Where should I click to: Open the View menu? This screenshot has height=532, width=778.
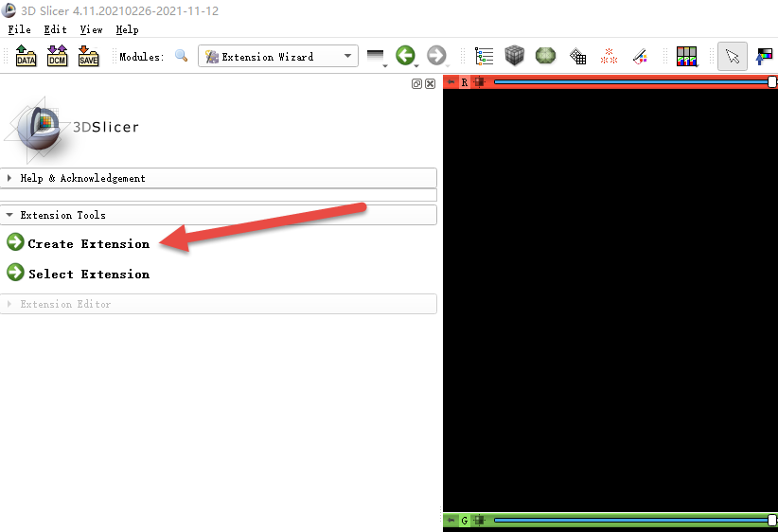click(x=91, y=29)
